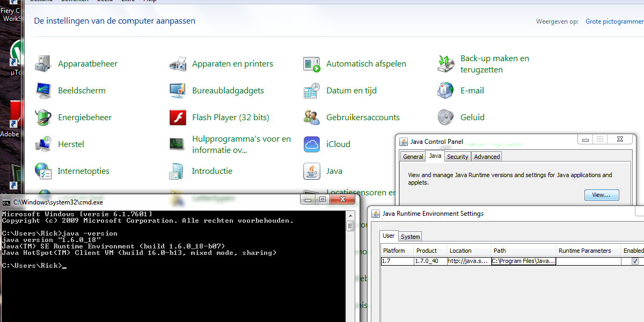The image size is (644, 322).
Task: Click the Path column header
Action: click(523, 251)
